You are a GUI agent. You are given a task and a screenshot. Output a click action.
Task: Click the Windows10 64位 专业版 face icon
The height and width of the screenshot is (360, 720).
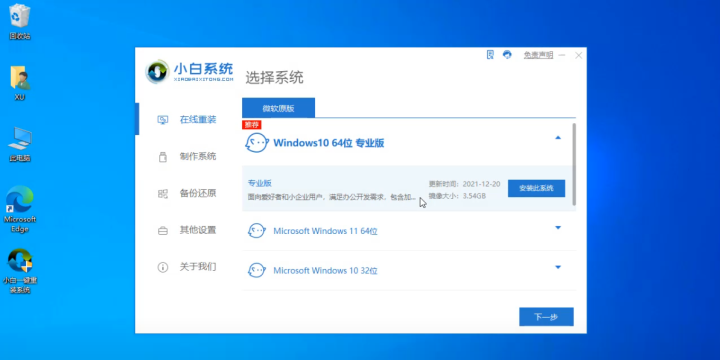256,143
